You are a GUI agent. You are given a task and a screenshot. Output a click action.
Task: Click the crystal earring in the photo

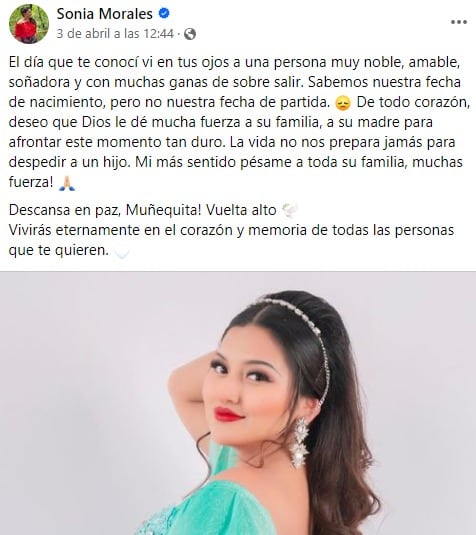[300, 442]
